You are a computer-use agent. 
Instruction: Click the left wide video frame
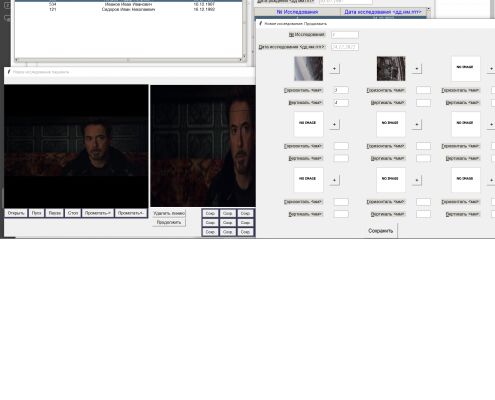tap(76, 146)
